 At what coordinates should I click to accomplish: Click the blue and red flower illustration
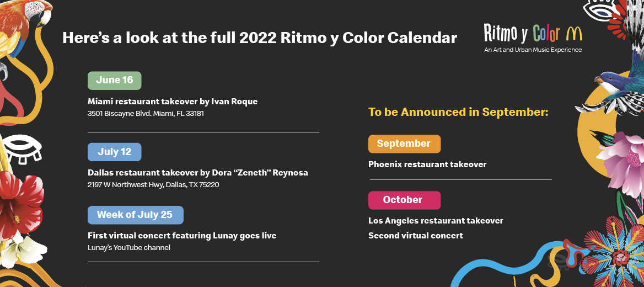(x=615, y=251)
